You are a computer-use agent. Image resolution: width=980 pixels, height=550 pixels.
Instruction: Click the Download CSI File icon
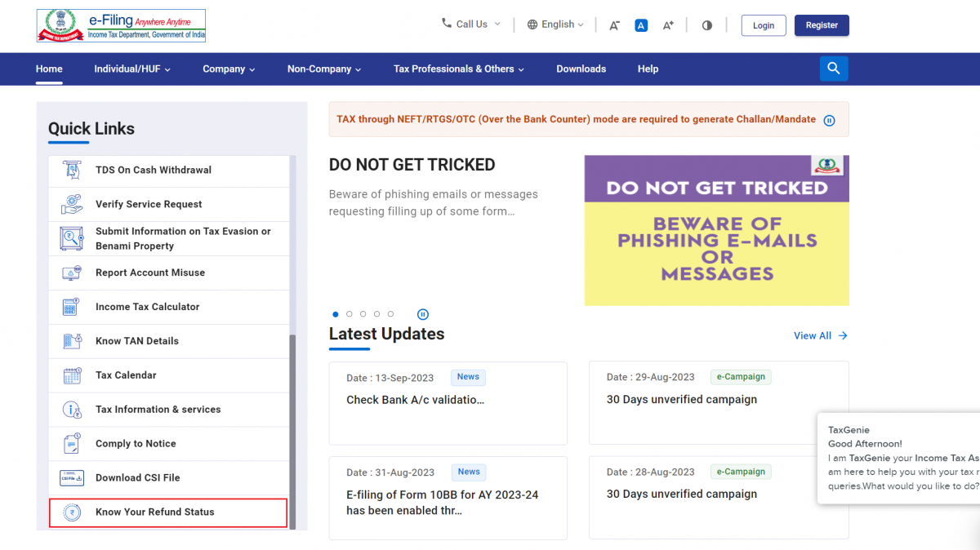69,477
